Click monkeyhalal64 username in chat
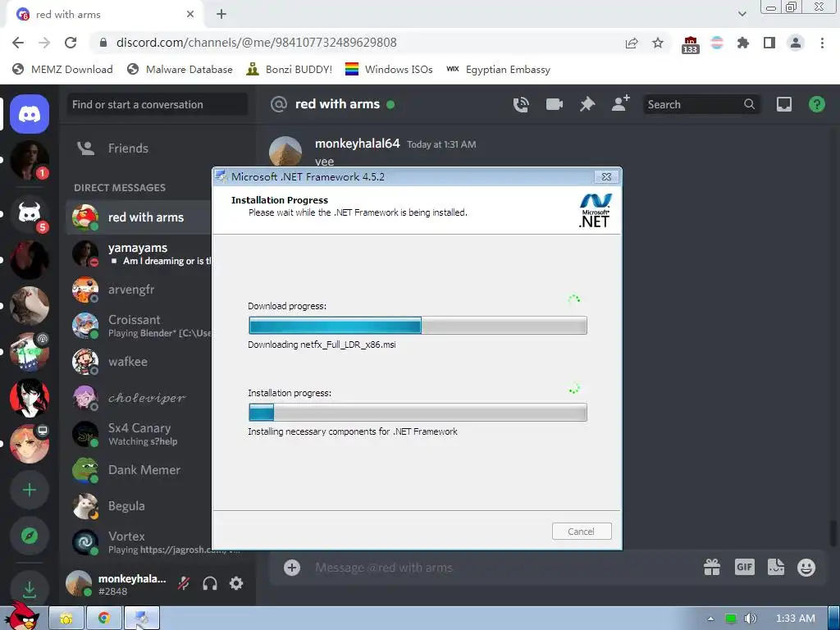Screen dimensions: 840x630 (358, 144)
